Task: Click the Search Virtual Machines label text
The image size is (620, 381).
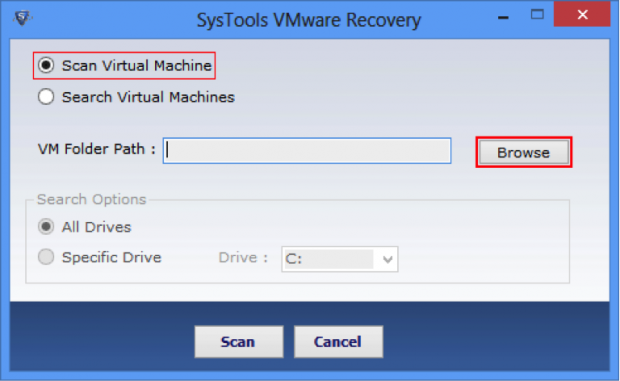Action: (148, 97)
